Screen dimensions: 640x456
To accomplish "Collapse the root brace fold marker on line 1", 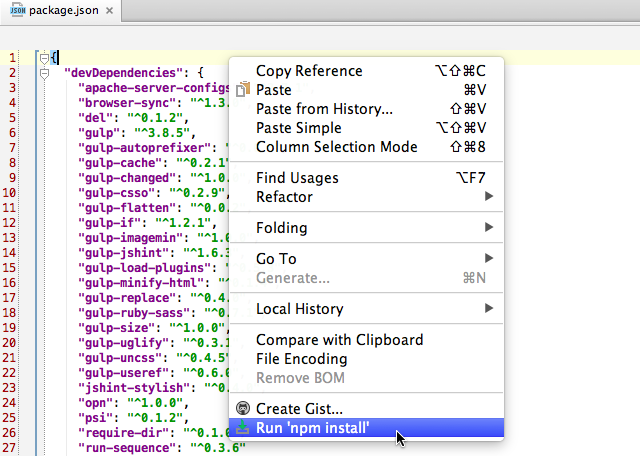I will (44, 58).
